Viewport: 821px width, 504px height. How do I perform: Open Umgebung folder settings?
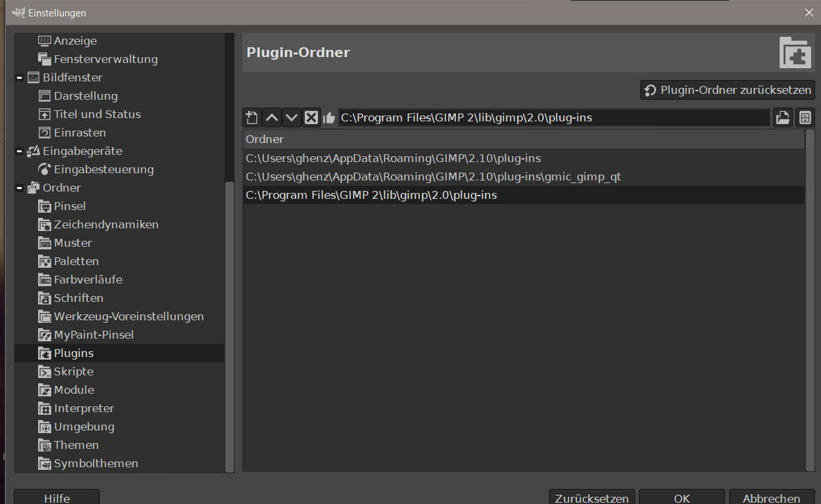[x=84, y=427]
